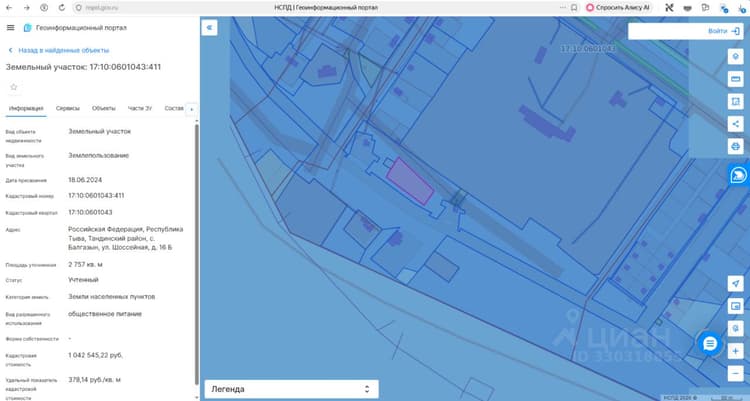This screenshot has height=401, width=750.
Task: Bookmark the page in the browser
Action: (x=574, y=8)
